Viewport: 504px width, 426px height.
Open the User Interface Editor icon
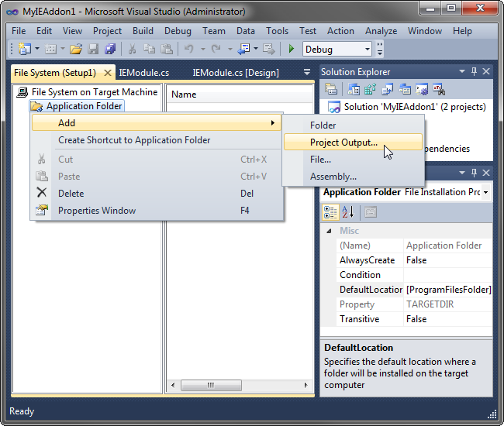coord(405,89)
